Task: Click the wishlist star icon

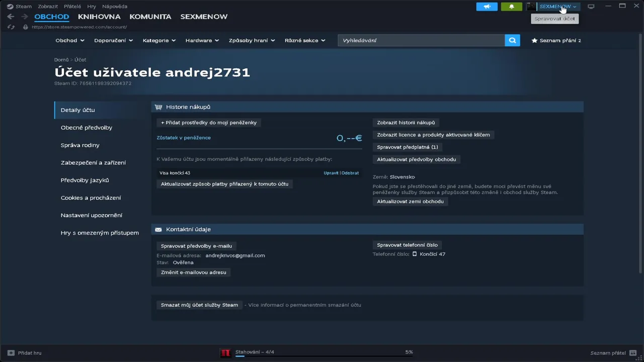Action: [x=534, y=40]
